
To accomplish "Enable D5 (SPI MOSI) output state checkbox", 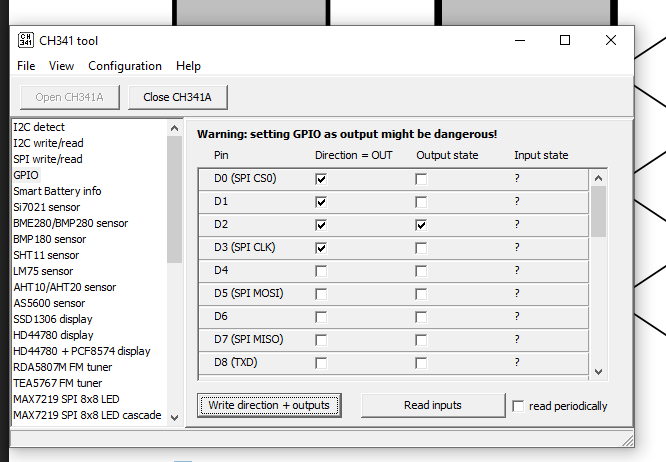I will tap(421, 294).
